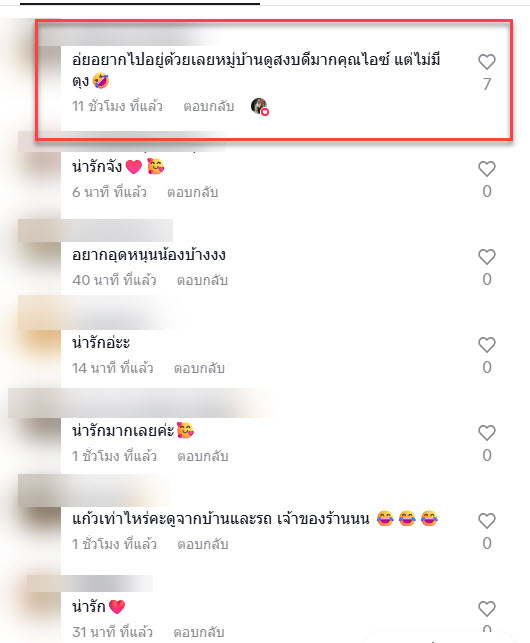Viewport: 530px width, 643px height.
Task: Like the "น่ารักอ่ะะ" comment
Action: pyautogui.click(x=487, y=345)
